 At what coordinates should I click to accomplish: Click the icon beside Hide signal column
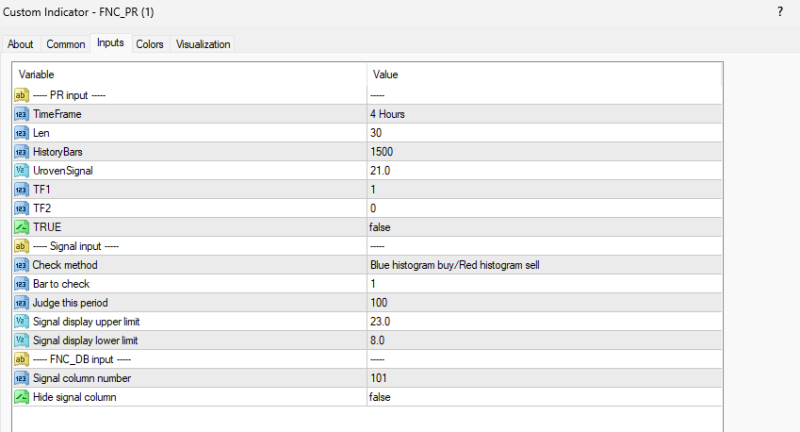pos(22,397)
